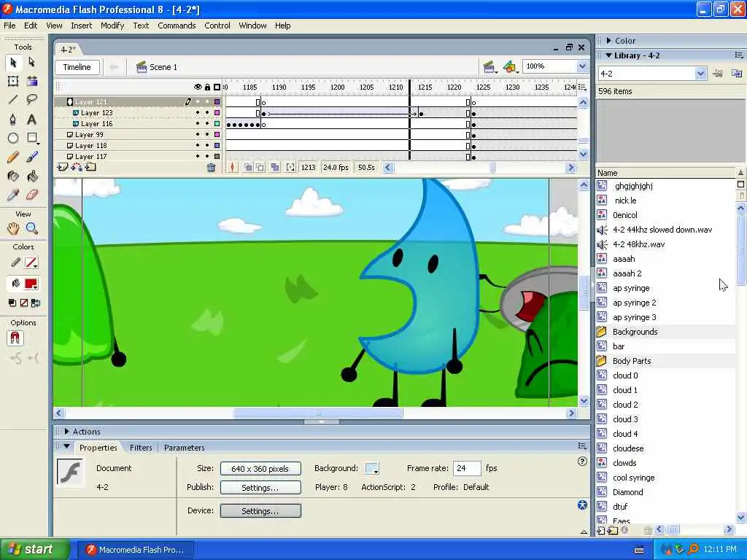Toggle lock dot for Layer 117
The image size is (747, 560).
[207, 157]
